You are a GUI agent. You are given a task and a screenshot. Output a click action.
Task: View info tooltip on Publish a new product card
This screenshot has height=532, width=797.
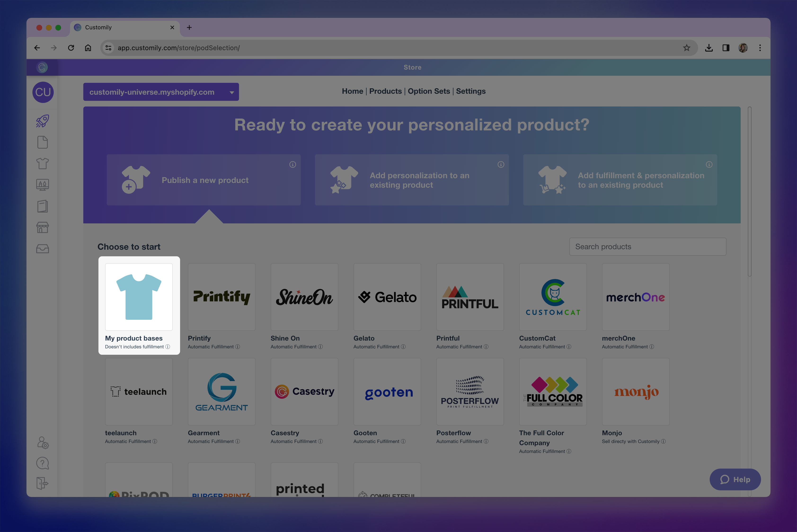292,164
